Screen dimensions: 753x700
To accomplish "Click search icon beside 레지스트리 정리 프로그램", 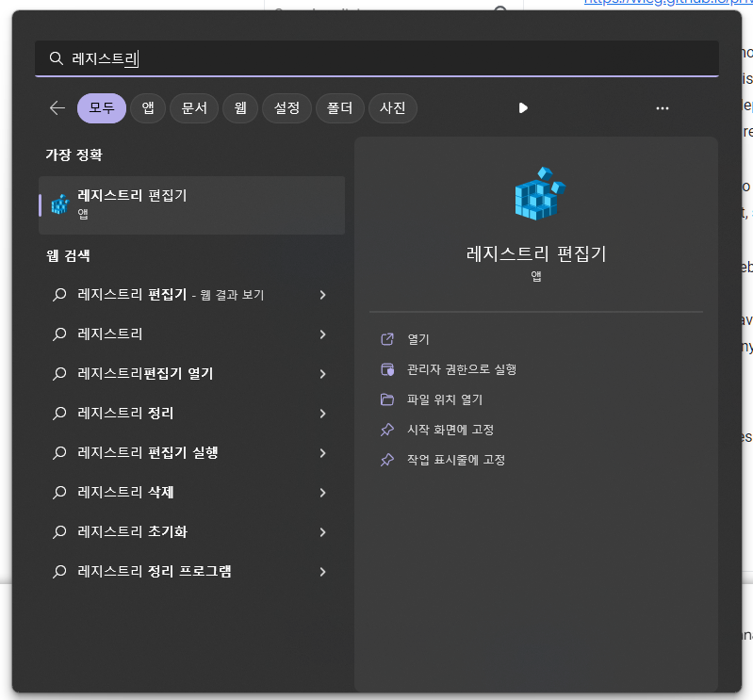I will pos(59,571).
